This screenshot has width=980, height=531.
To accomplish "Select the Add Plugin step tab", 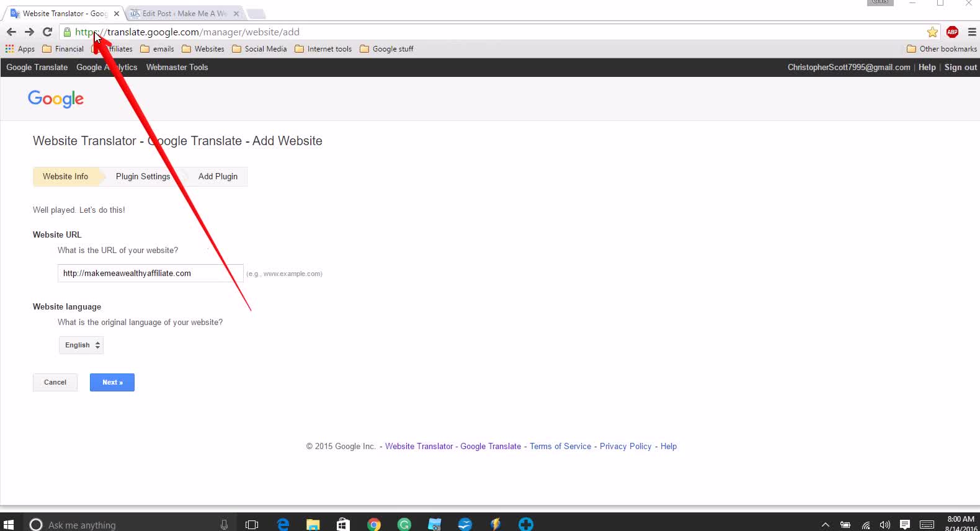I will coord(218,176).
